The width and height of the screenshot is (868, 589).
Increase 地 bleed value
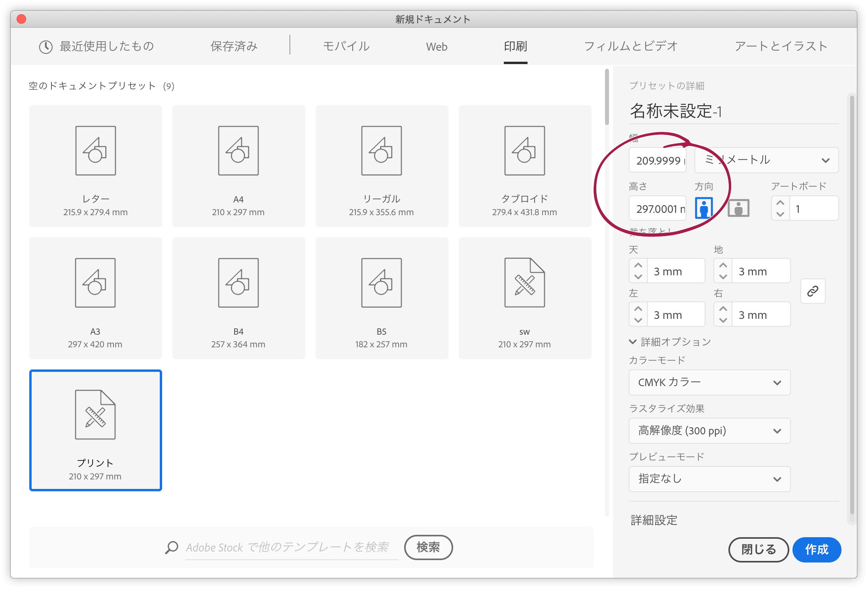723,265
